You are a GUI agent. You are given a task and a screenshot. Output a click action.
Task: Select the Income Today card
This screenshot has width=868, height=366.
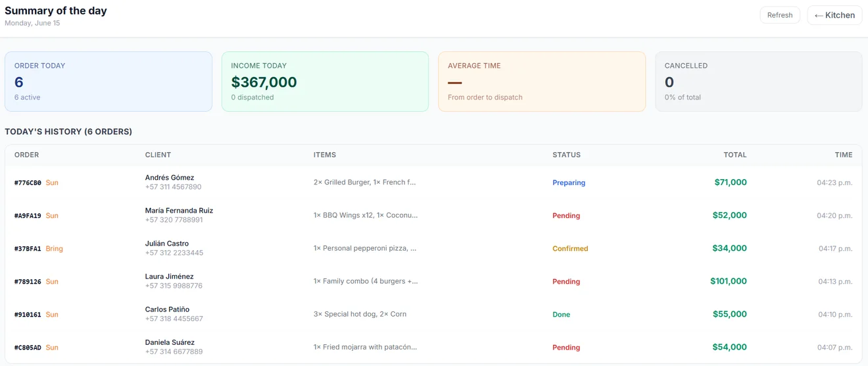pos(325,82)
